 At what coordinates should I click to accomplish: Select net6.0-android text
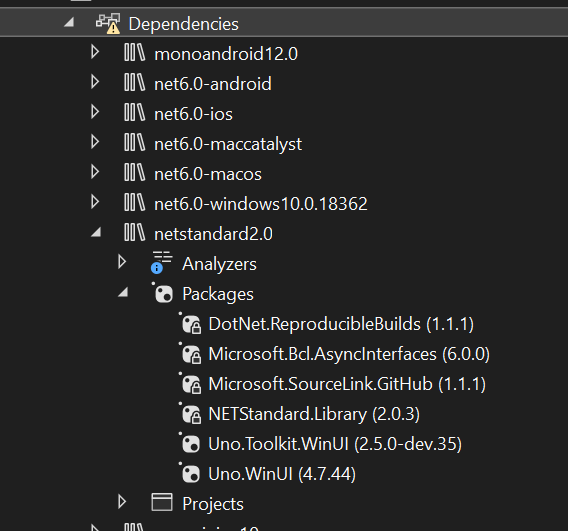213,84
